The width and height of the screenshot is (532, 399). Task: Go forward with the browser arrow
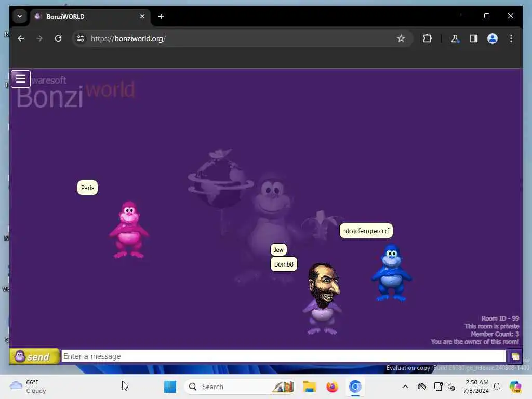pyautogui.click(x=39, y=38)
